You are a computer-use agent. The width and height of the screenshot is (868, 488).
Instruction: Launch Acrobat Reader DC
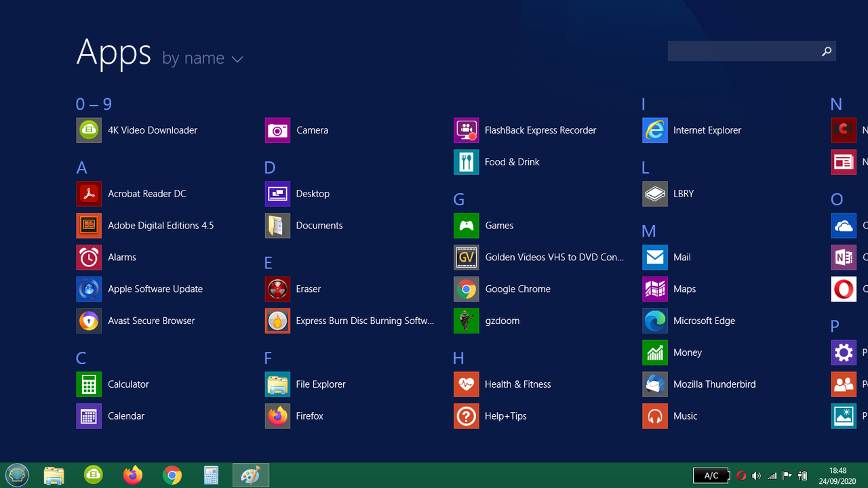[x=132, y=194]
